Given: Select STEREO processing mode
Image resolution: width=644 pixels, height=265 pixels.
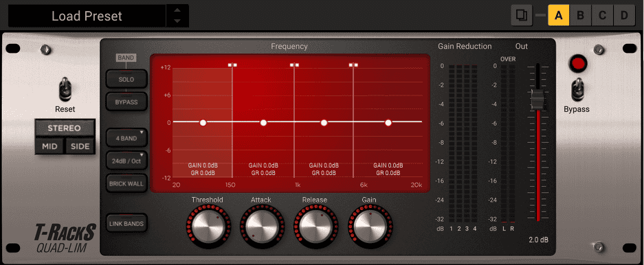Looking at the screenshot, I should 65,128.
